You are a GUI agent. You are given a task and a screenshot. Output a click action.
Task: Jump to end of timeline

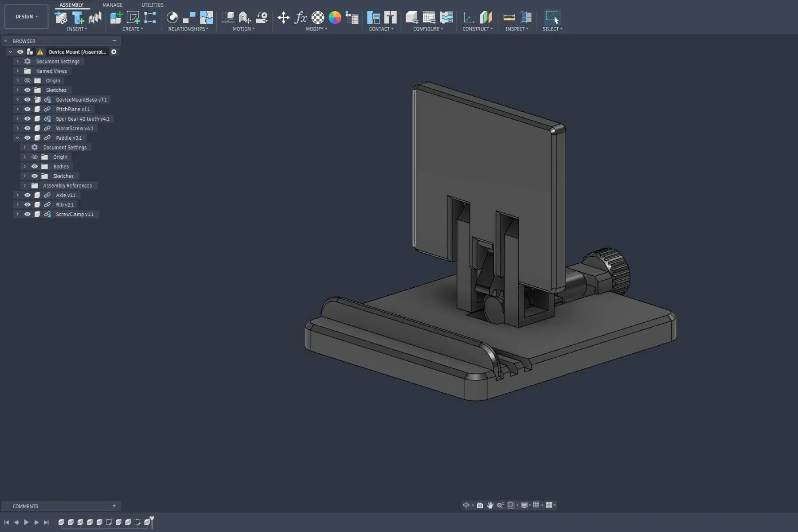[x=46, y=522]
